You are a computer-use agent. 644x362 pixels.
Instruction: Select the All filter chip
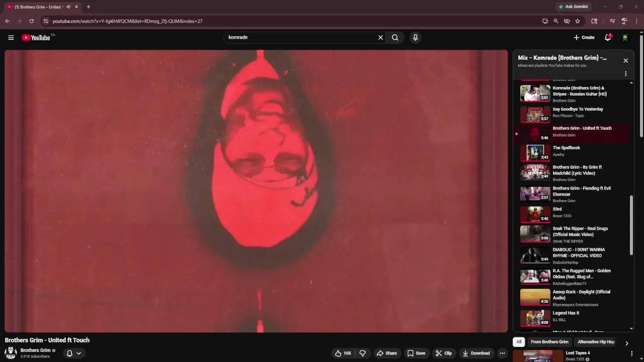[519, 342]
